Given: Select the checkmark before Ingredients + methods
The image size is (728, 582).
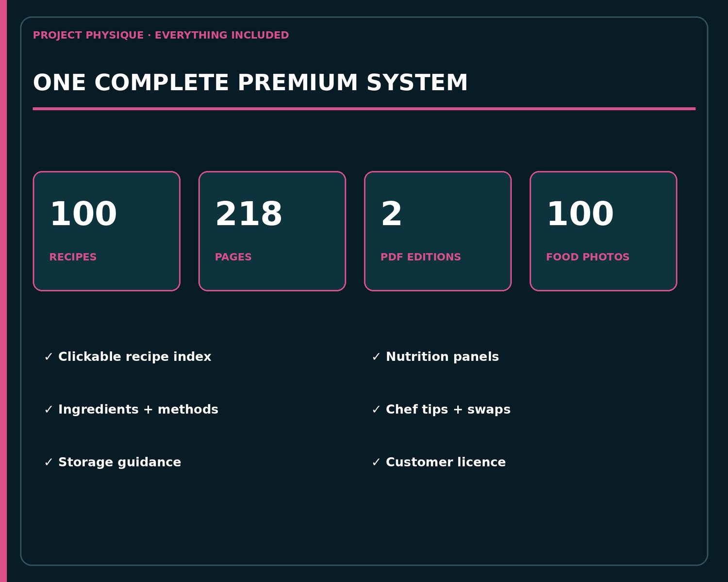Looking at the screenshot, I should (x=48, y=410).
